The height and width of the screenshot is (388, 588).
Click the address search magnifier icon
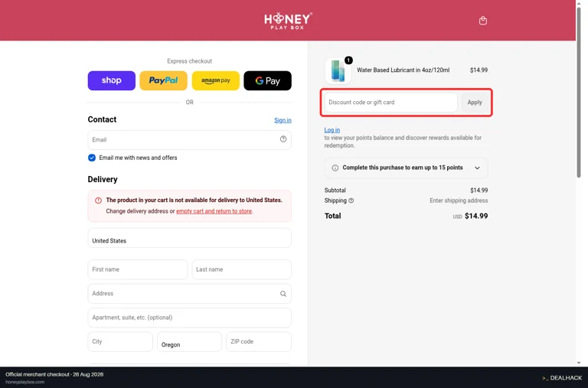point(283,294)
